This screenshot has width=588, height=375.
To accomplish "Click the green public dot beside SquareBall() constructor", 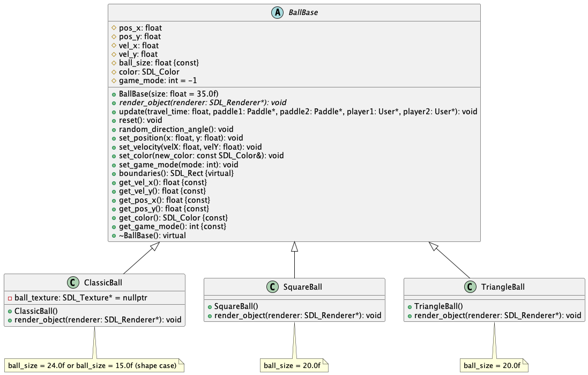I will tap(210, 307).
